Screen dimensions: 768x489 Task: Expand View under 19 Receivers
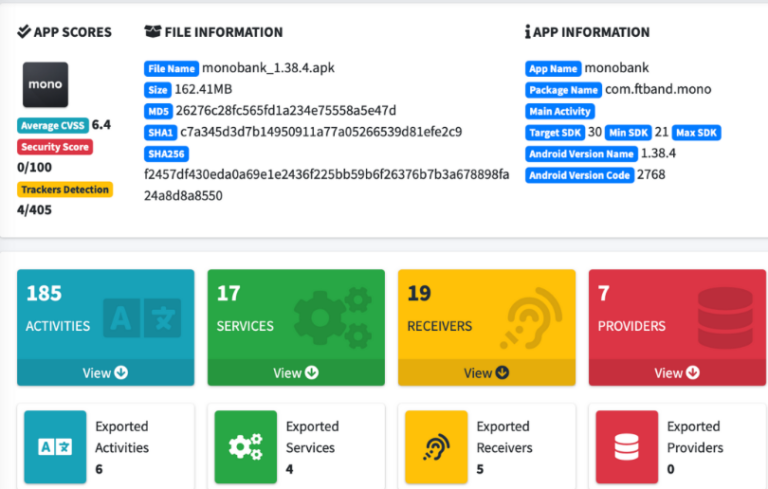coord(486,373)
